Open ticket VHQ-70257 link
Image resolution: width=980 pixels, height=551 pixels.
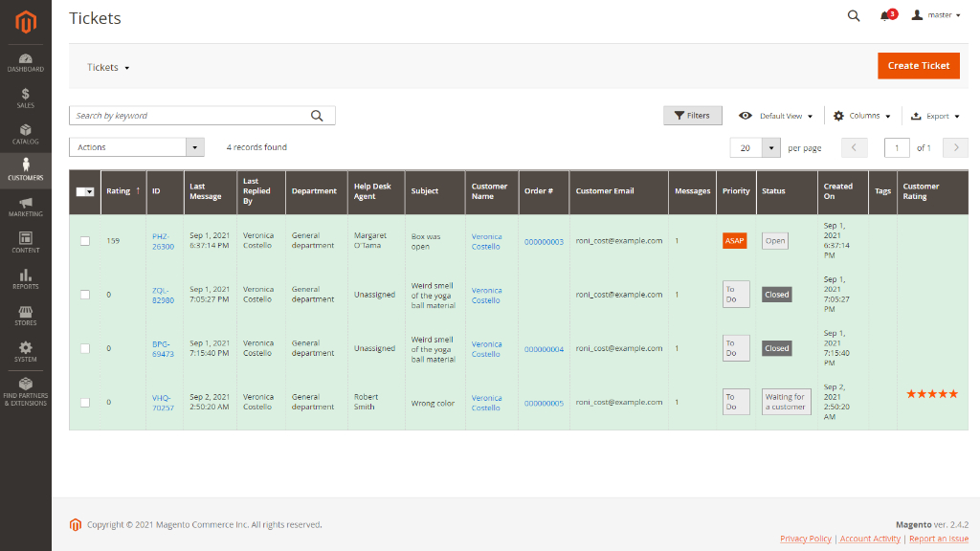163,403
